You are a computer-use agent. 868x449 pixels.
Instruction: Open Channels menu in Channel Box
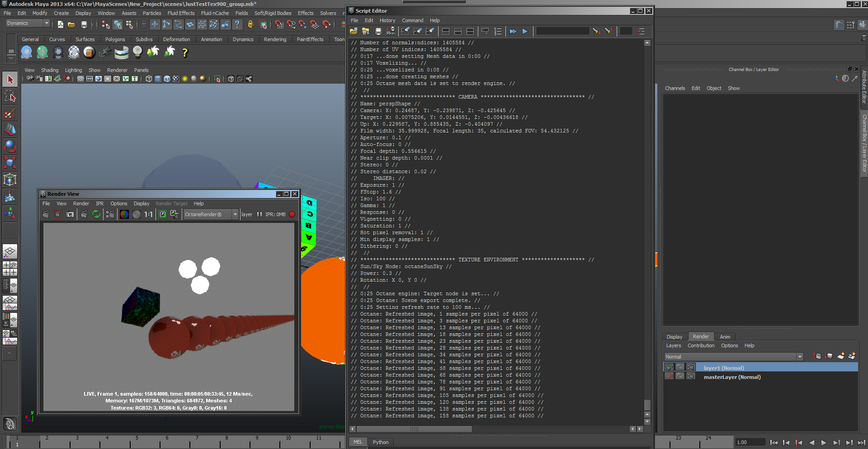pos(675,88)
